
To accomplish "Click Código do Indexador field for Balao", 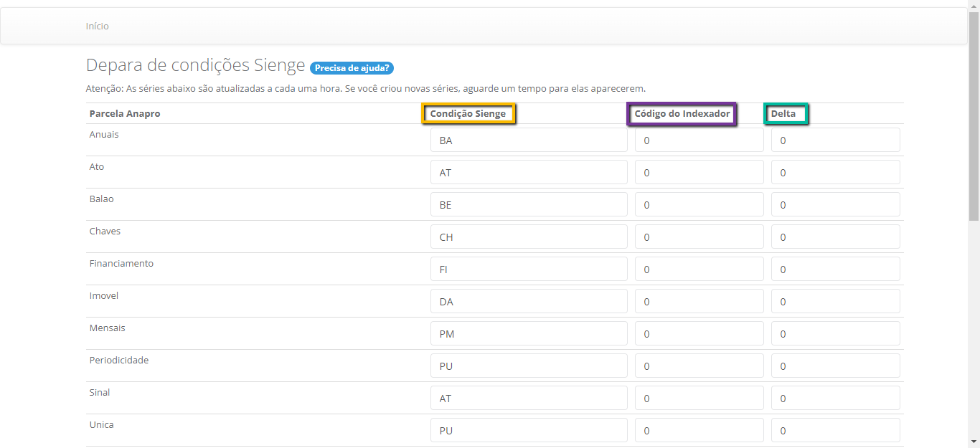I will [x=699, y=205].
